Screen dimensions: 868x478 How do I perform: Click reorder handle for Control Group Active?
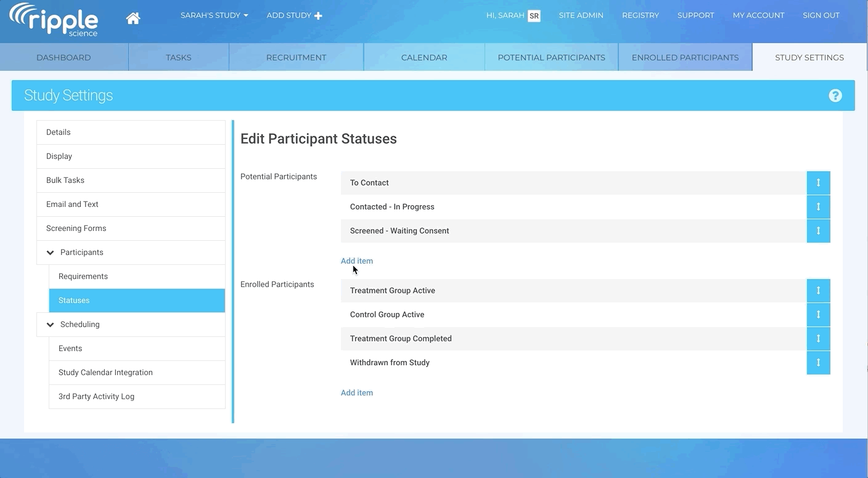click(x=818, y=315)
